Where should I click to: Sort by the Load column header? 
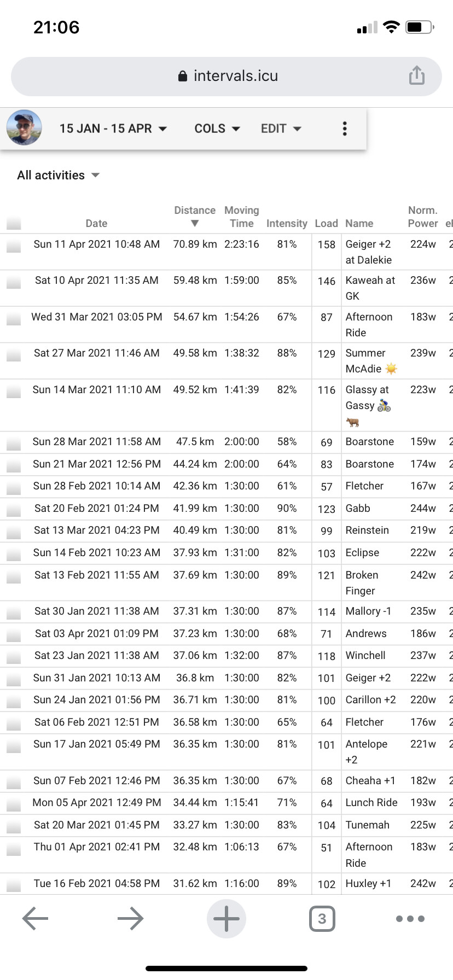coord(327,223)
